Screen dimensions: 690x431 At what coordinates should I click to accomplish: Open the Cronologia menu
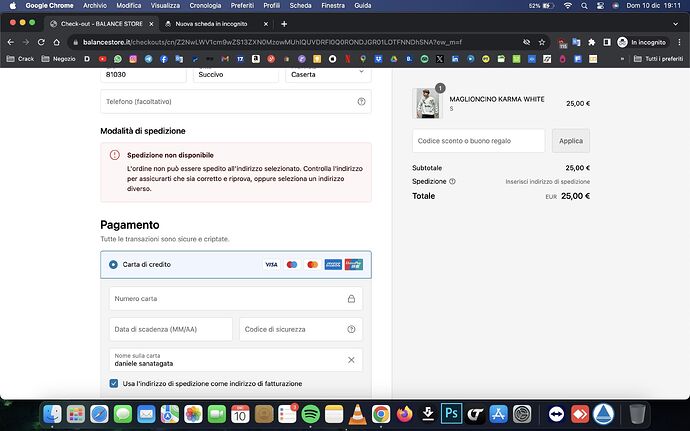coord(205,6)
